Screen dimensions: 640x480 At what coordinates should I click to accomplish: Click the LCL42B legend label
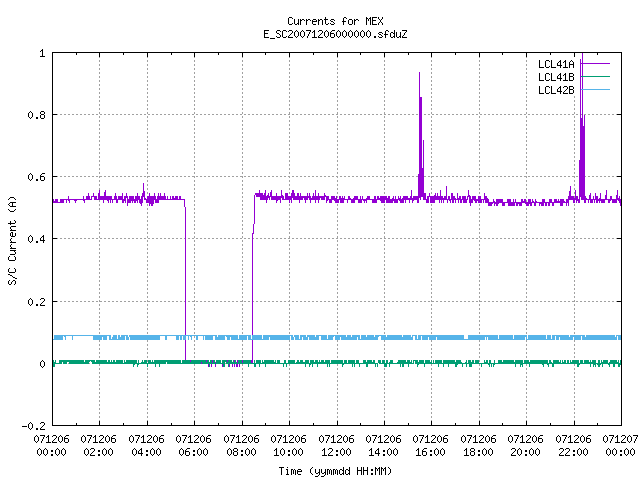556,90
